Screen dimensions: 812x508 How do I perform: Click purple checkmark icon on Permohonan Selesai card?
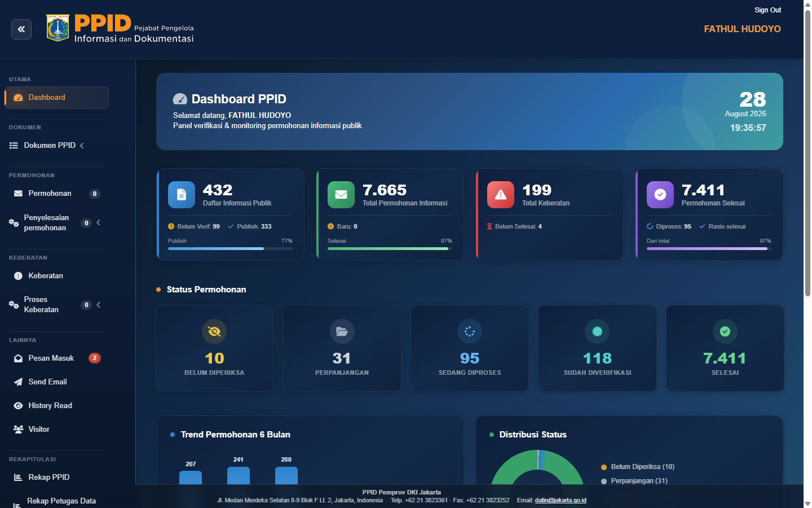click(x=660, y=195)
